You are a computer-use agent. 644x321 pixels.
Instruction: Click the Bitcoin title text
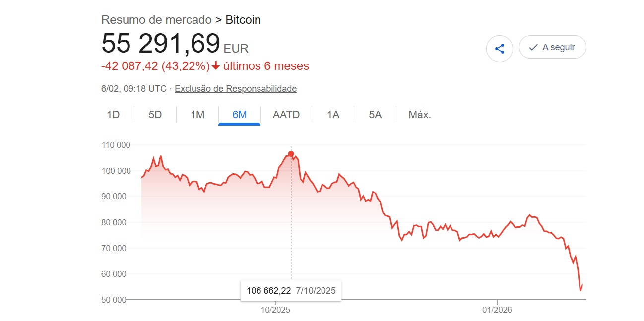click(243, 20)
